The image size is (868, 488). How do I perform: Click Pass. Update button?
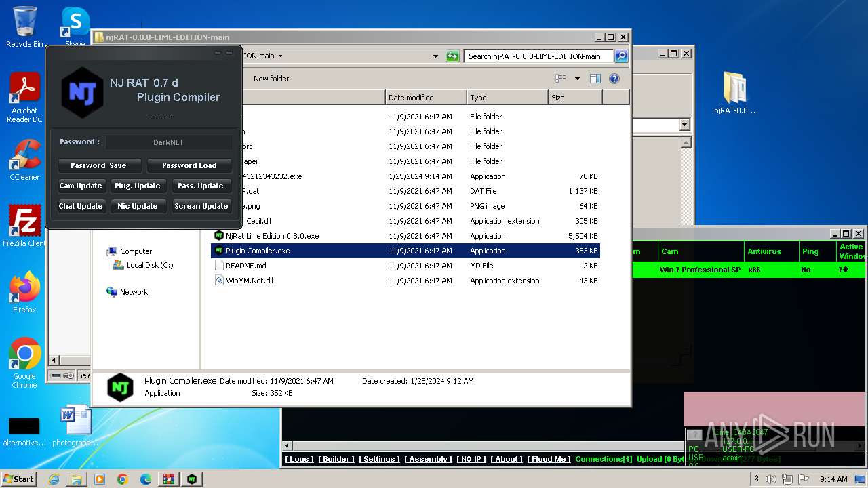tap(201, 186)
